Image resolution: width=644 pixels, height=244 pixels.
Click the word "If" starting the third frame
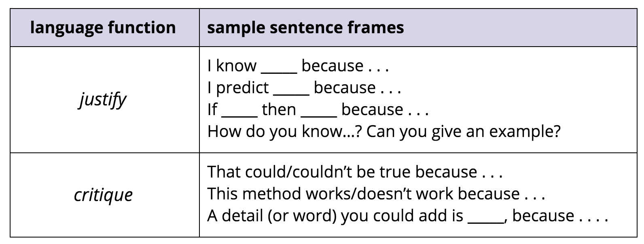(212, 109)
